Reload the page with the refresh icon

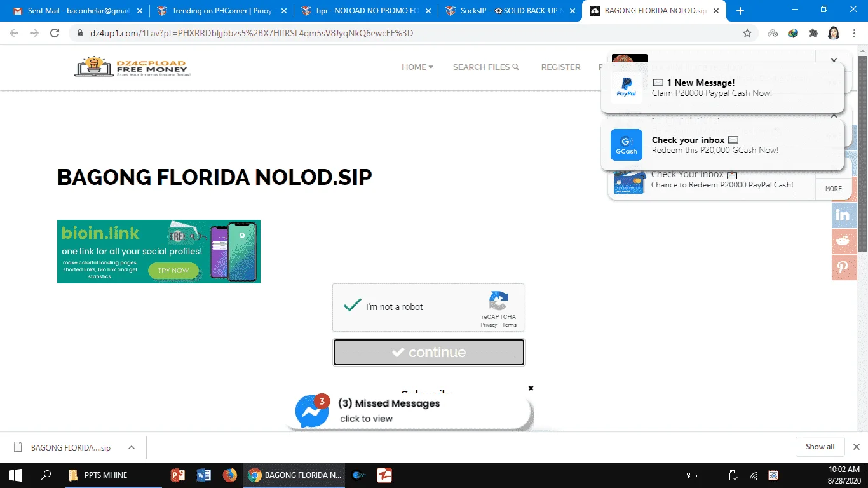pyautogui.click(x=55, y=33)
